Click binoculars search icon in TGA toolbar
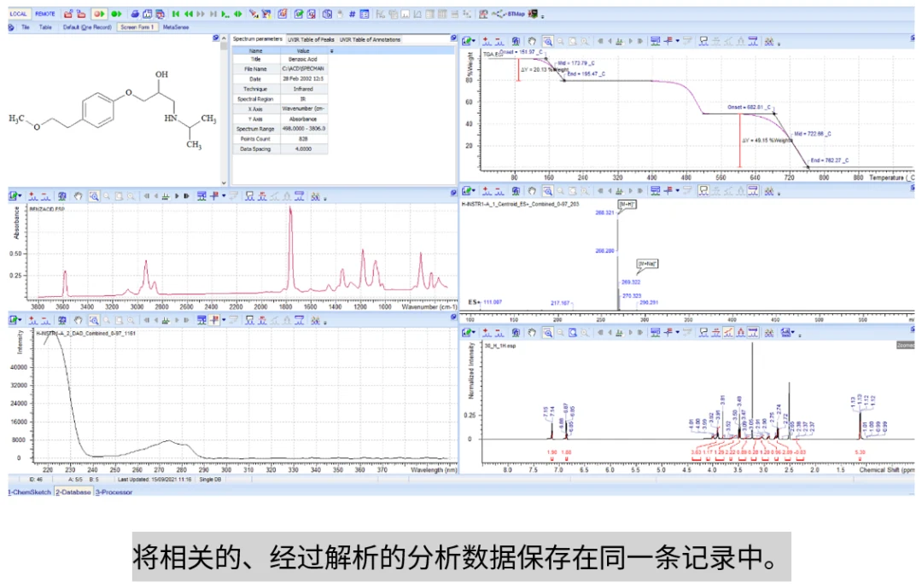 (768, 41)
